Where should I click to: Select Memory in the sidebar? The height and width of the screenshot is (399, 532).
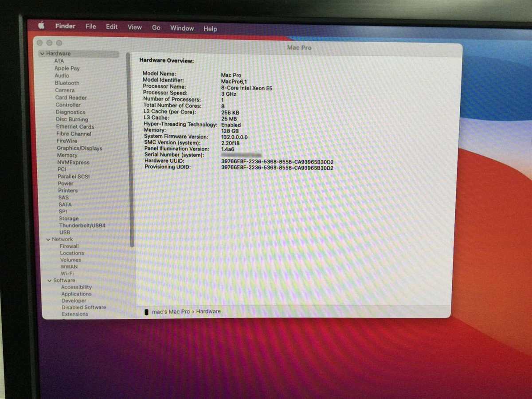[67, 155]
